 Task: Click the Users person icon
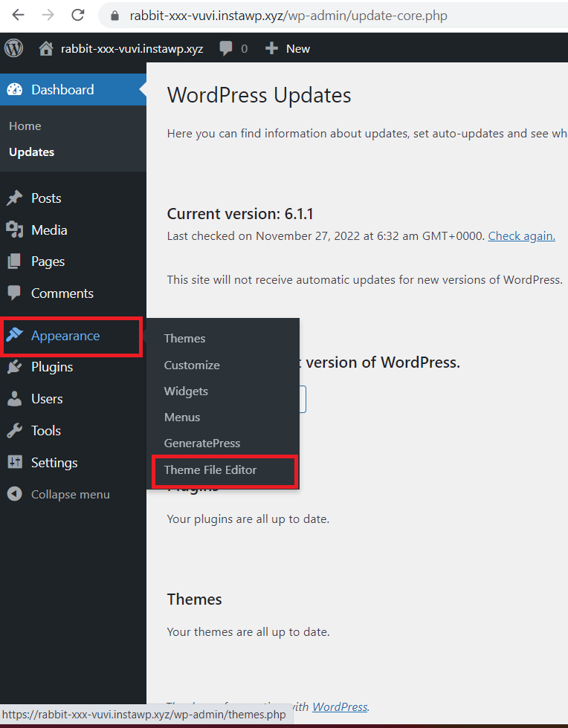point(14,398)
